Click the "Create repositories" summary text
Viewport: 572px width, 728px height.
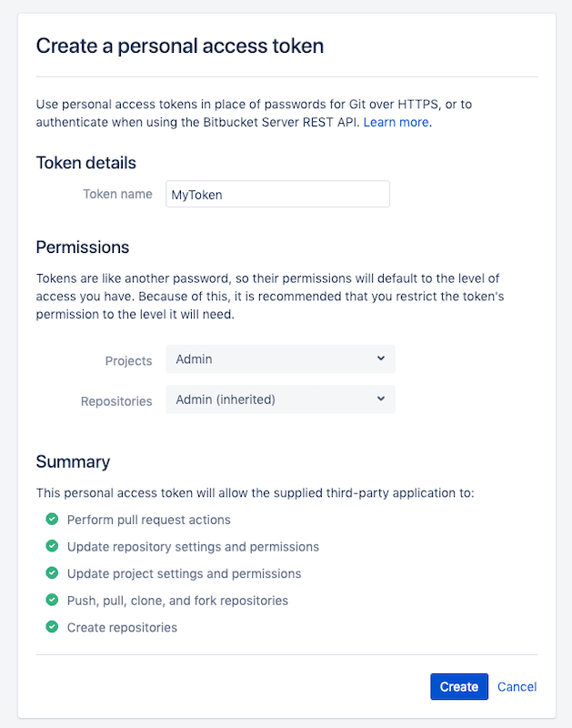pos(122,627)
